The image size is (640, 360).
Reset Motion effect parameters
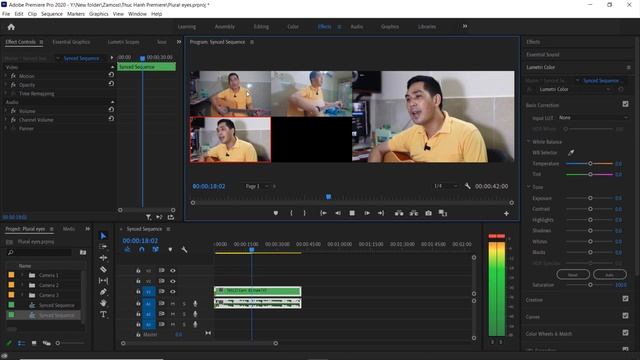click(x=111, y=75)
